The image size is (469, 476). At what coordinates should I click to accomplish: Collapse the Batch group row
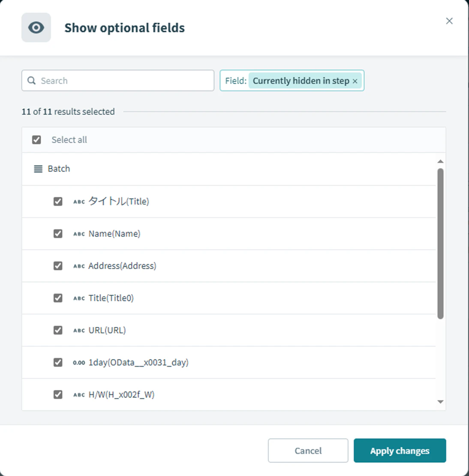coord(229,169)
